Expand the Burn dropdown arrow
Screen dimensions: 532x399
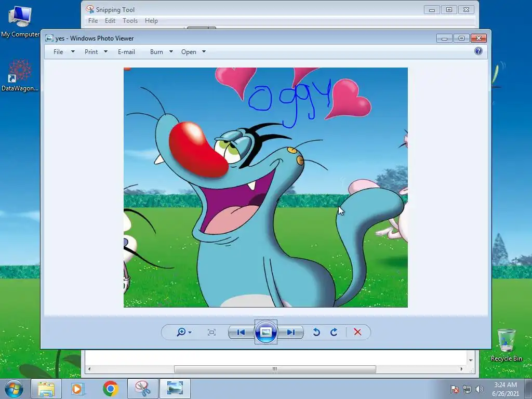pos(171,51)
